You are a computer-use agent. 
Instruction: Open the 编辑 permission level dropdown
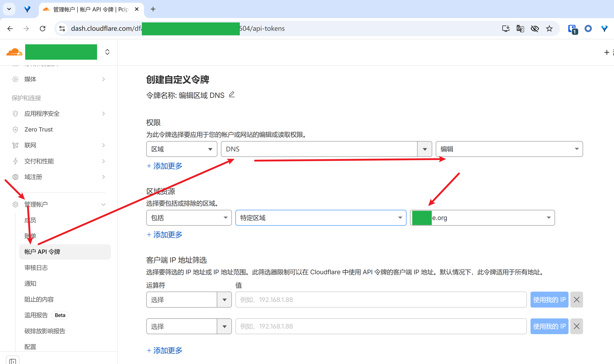coord(509,149)
